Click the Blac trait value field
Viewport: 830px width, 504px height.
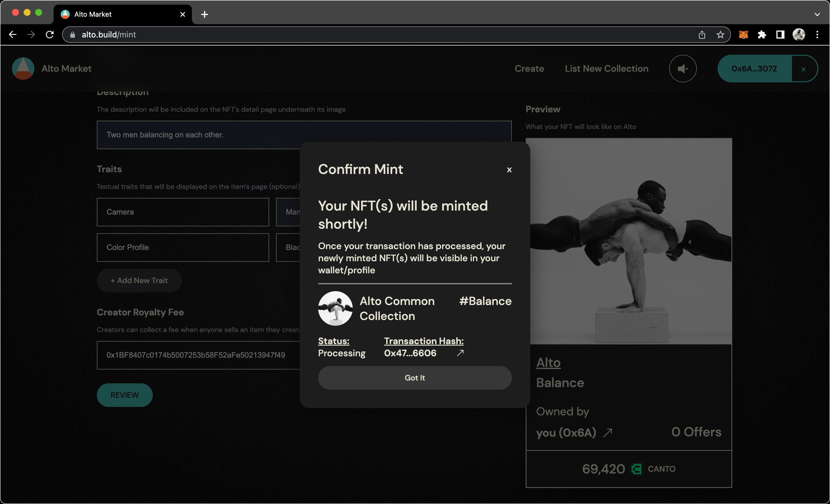click(288, 247)
